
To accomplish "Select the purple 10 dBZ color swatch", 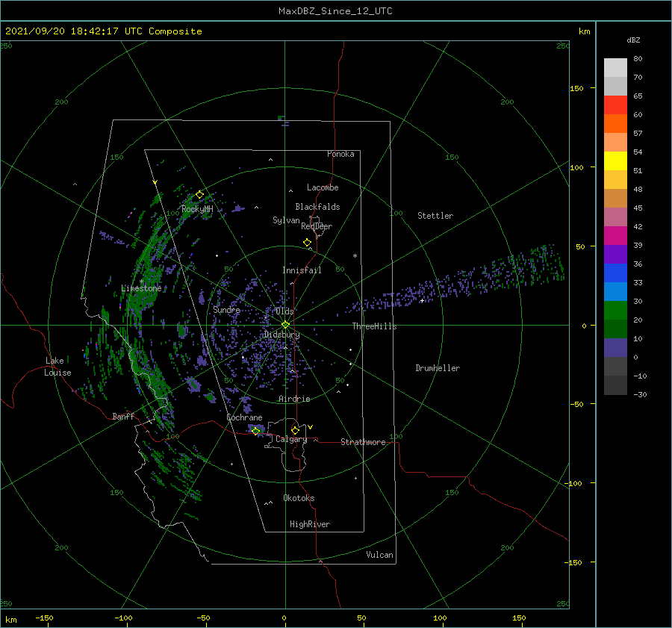I will (615, 347).
